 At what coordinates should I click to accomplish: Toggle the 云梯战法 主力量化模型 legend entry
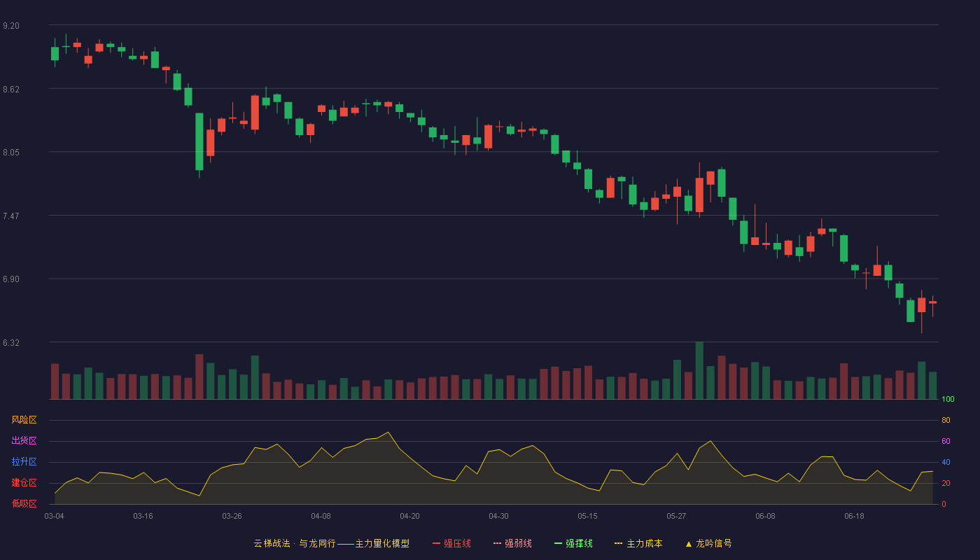click(x=331, y=543)
